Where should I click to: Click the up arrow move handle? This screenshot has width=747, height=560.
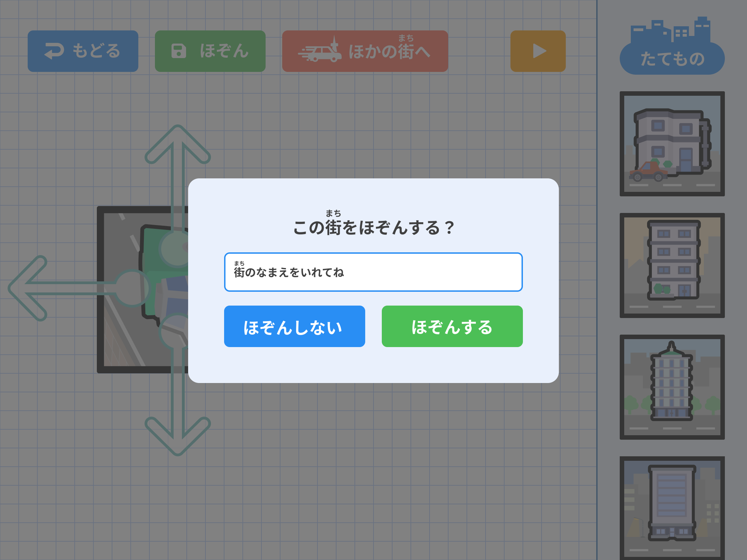pyautogui.click(x=178, y=145)
